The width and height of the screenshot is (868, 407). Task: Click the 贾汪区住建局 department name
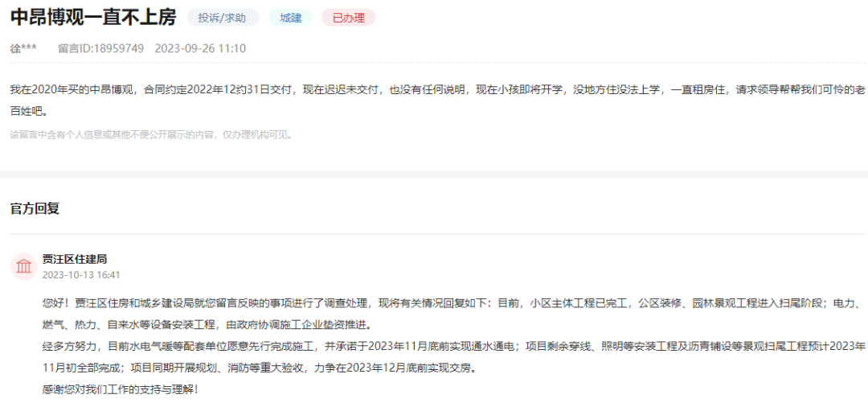(74, 258)
